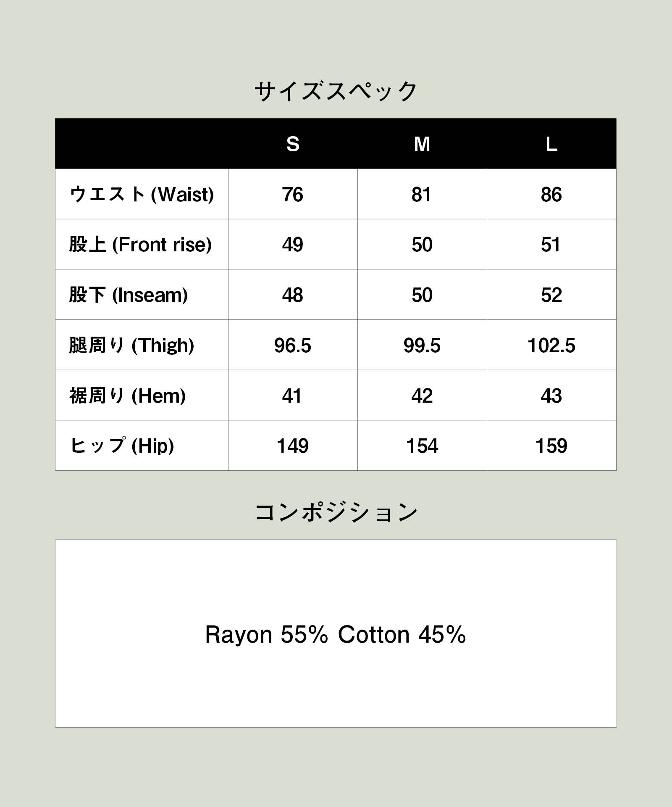The width and height of the screenshot is (672, 807).
Task: Click the ウエスト (Waist) row label
Action: click(142, 194)
